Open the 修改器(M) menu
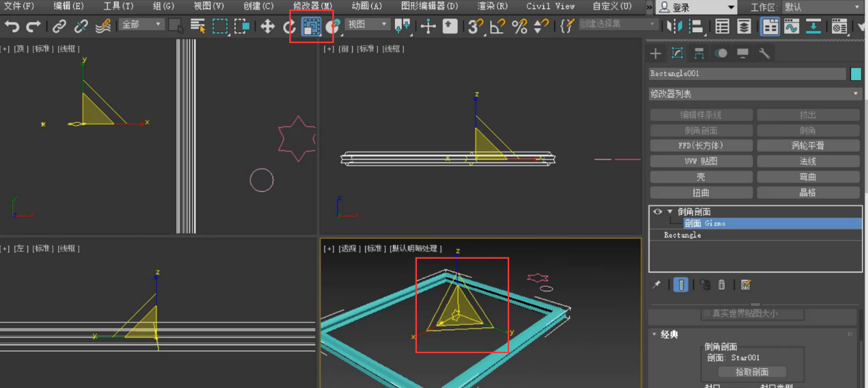Viewport: 868px width, 388px height. (312, 6)
